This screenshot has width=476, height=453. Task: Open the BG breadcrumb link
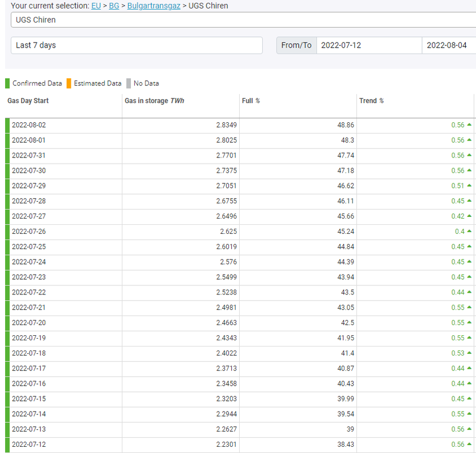pos(114,6)
